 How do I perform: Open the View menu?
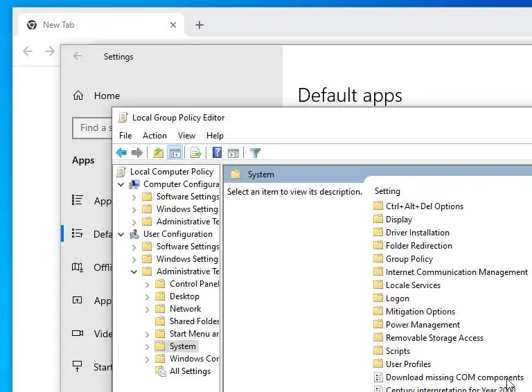[186, 136]
